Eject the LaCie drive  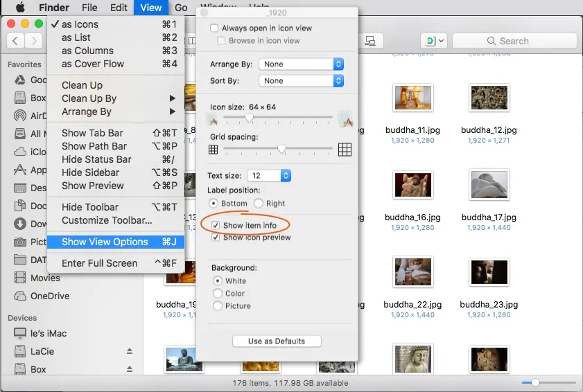point(129,351)
